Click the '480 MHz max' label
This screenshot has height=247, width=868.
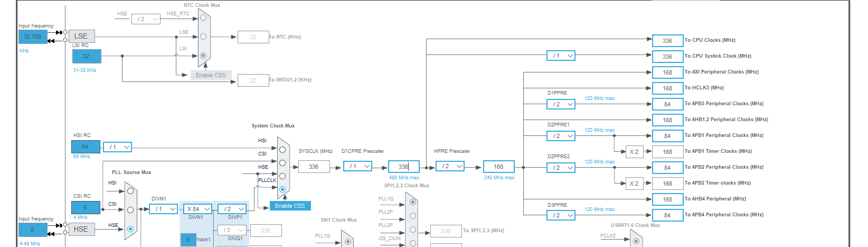point(404,178)
